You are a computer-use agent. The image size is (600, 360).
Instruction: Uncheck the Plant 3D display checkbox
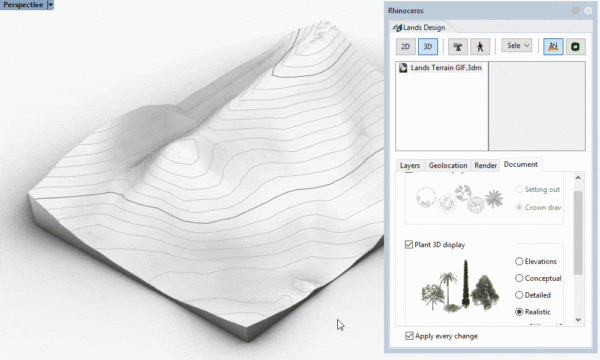[x=409, y=244]
